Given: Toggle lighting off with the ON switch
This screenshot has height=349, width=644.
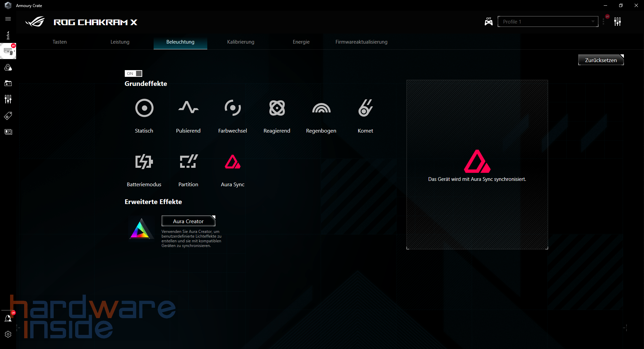Looking at the screenshot, I should [133, 73].
